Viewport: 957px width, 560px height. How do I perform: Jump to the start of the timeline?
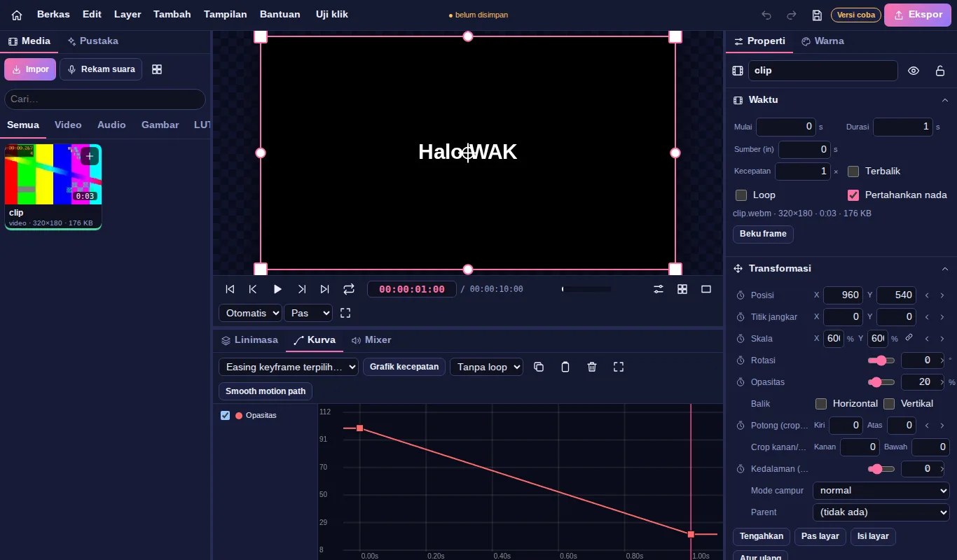[230, 289]
